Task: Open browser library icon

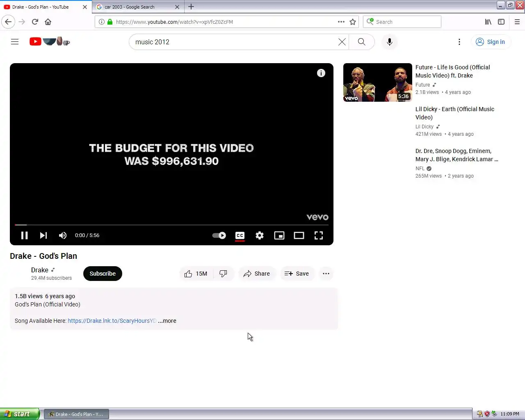Action: pos(488,22)
